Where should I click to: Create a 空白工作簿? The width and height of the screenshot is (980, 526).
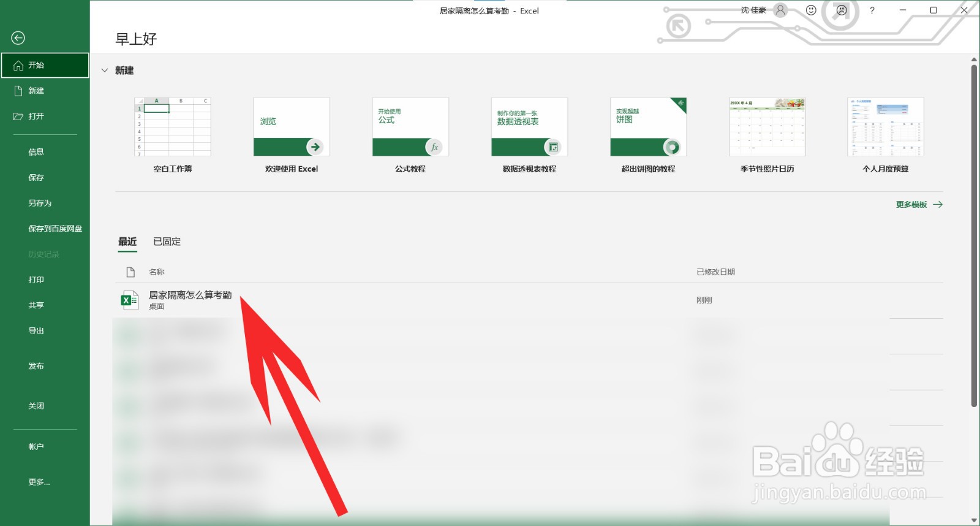click(173, 135)
